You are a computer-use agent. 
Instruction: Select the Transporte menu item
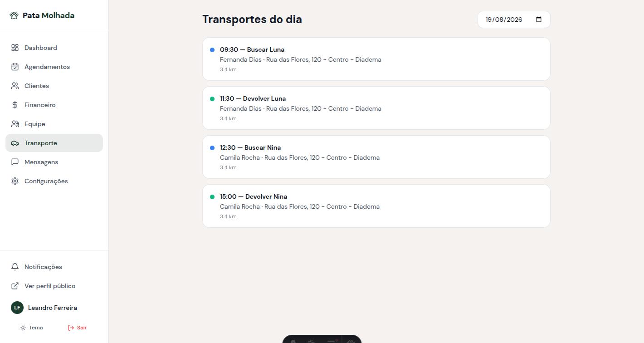coord(54,143)
